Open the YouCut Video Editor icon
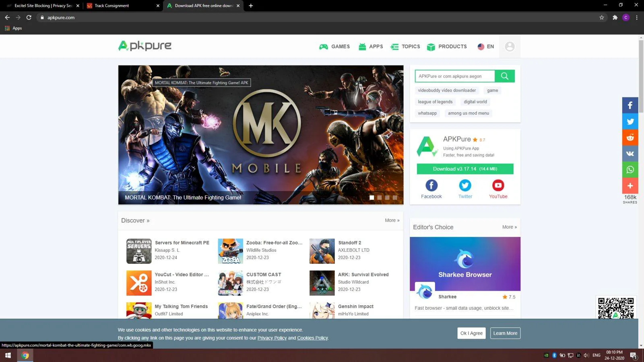This screenshot has height=362, width=644. pos(139,283)
